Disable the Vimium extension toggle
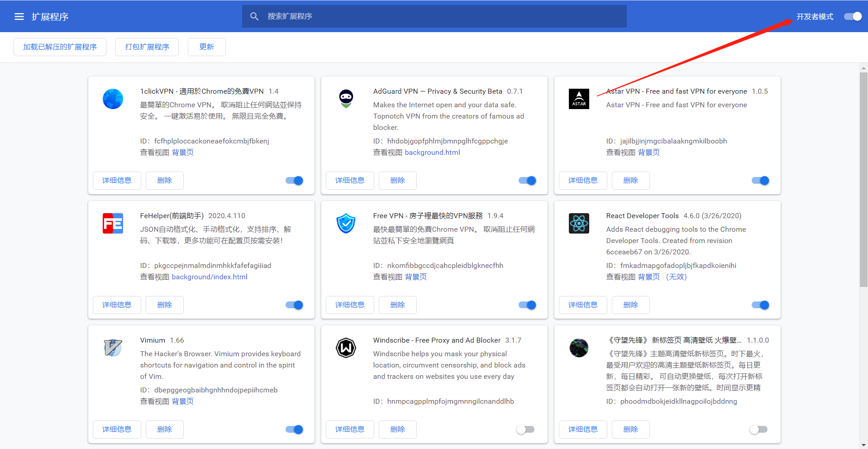 [295, 430]
